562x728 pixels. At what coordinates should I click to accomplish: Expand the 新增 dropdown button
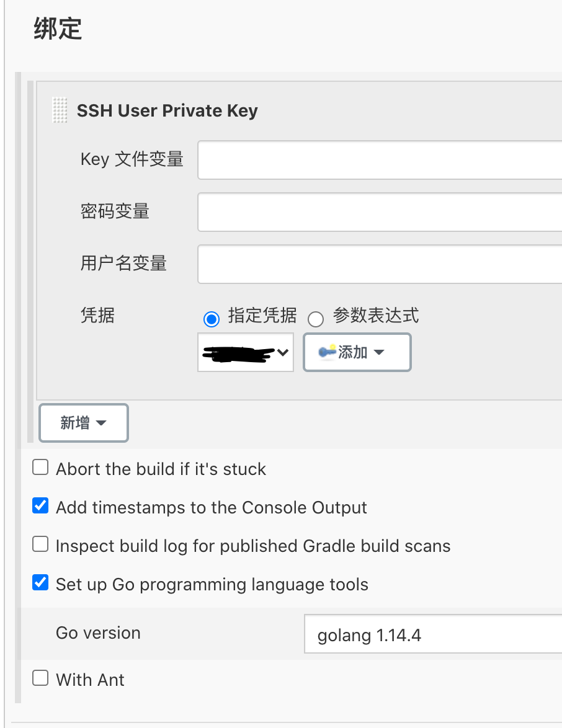(84, 423)
